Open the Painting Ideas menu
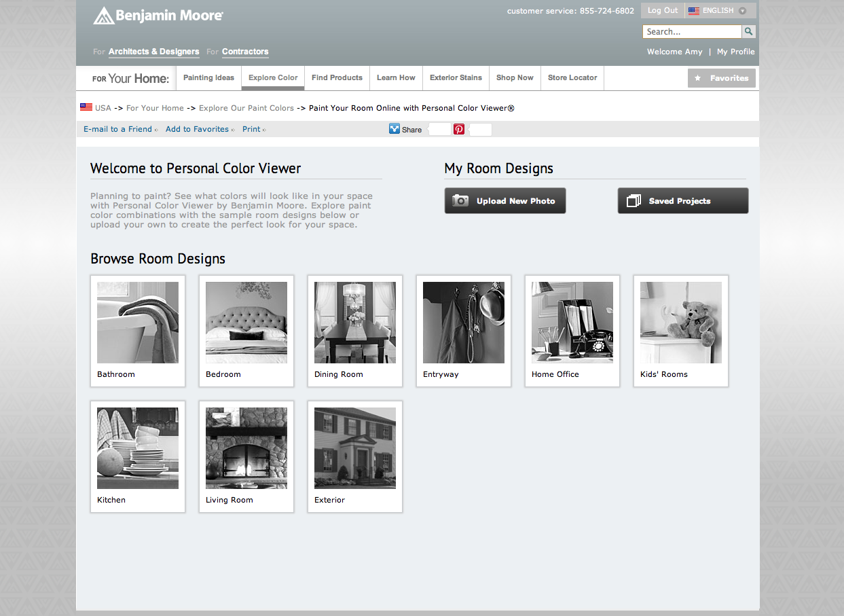 tap(208, 78)
